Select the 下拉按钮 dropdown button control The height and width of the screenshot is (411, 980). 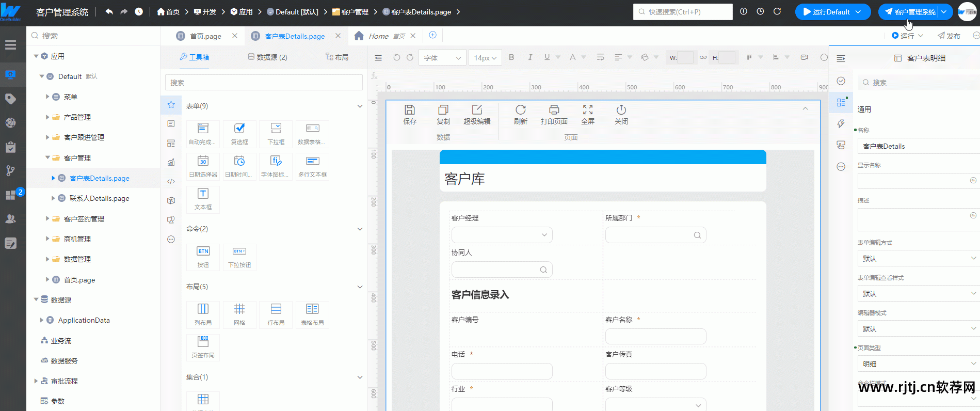coord(239,257)
